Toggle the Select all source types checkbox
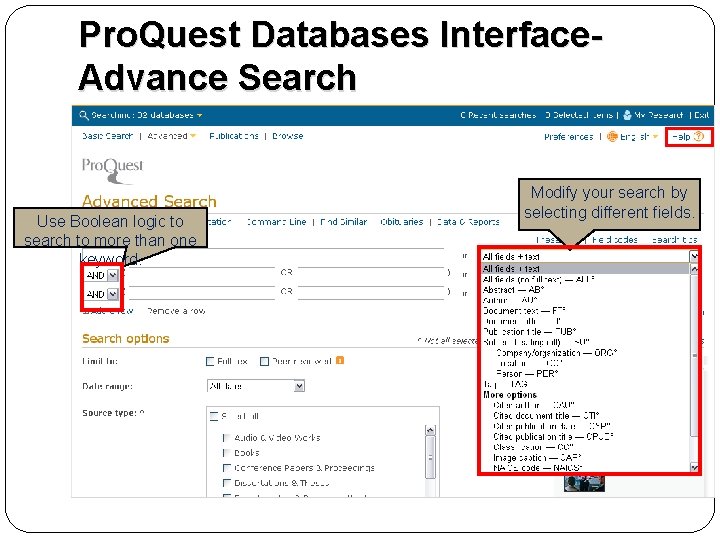The height and width of the screenshot is (540, 720). click(214, 416)
